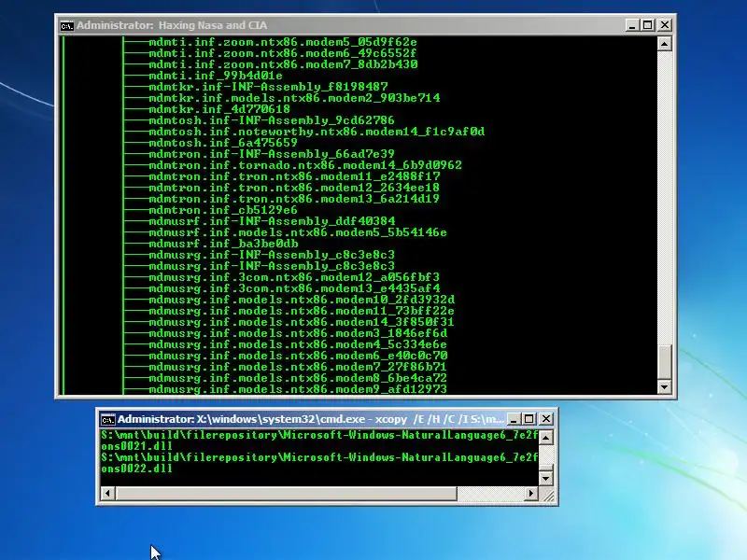Close the Haxing Nasa and CIA window
Image resolution: width=747 pixels, height=560 pixels.
click(x=665, y=25)
